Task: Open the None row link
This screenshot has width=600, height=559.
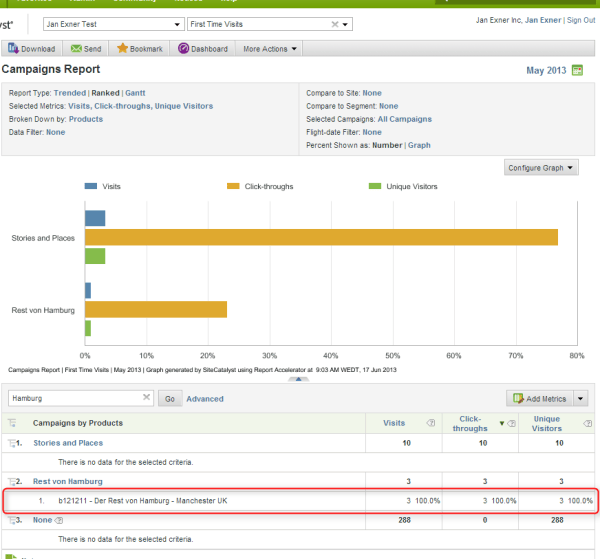Action: click(42, 520)
